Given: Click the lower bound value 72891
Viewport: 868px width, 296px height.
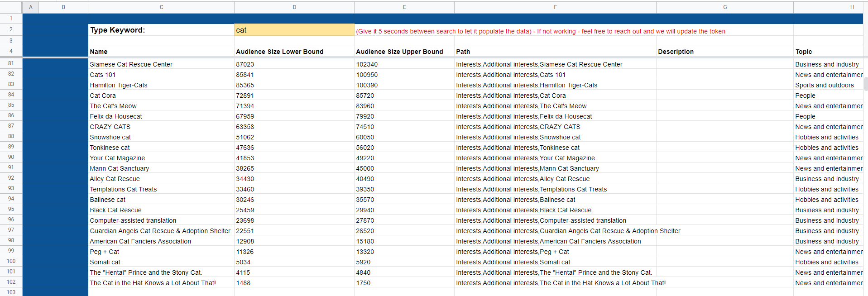Looking at the screenshot, I should click(x=245, y=95).
